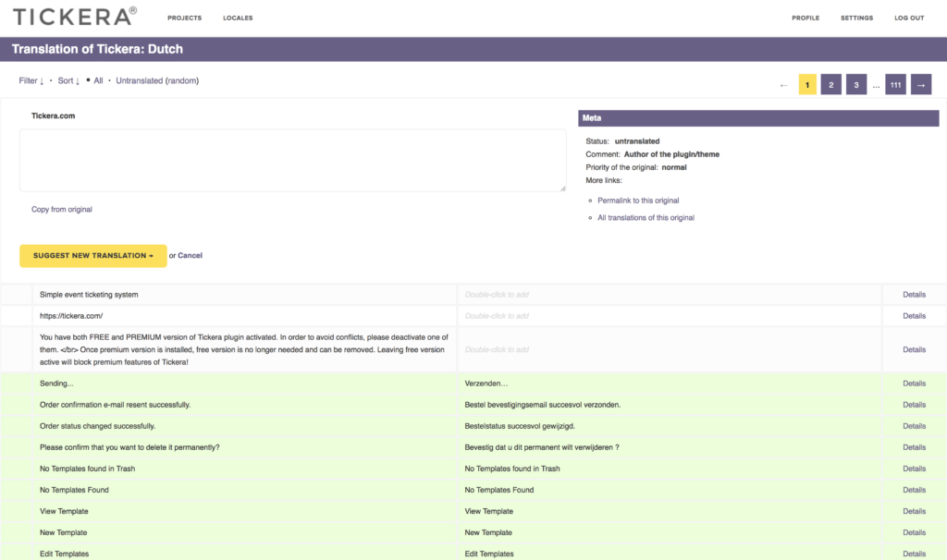Open All translations of this original

[x=646, y=218]
